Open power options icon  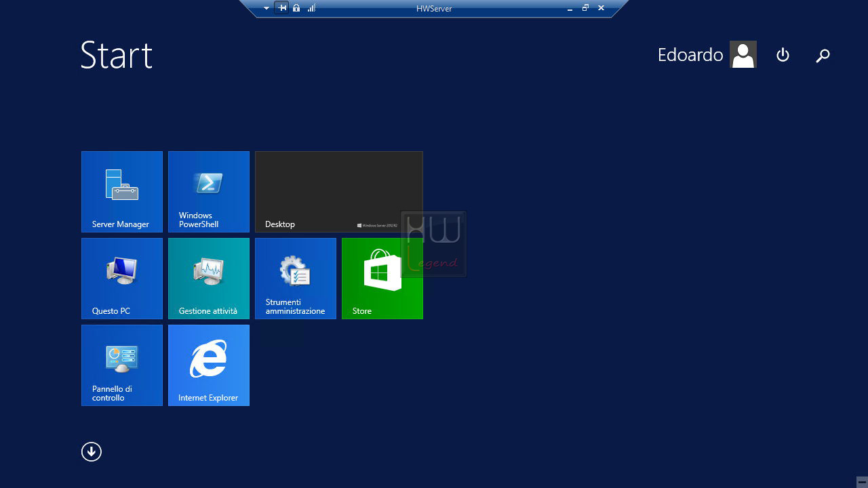click(x=783, y=55)
